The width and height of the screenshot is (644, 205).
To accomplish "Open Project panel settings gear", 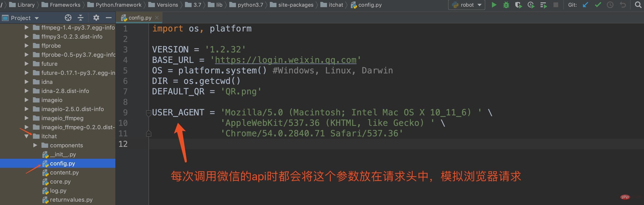I will [x=96, y=18].
